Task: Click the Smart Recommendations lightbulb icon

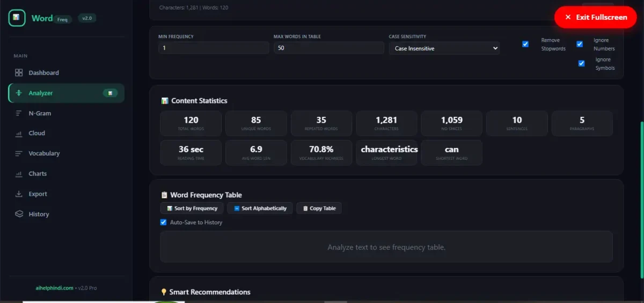Action: tap(164, 292)
